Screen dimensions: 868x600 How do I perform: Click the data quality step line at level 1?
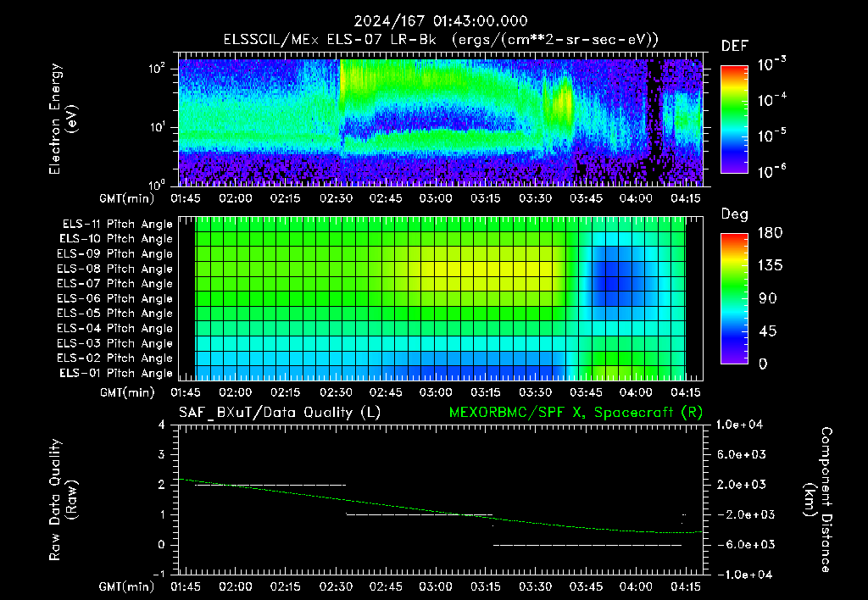pyautogui.click(x=419, y=514)
